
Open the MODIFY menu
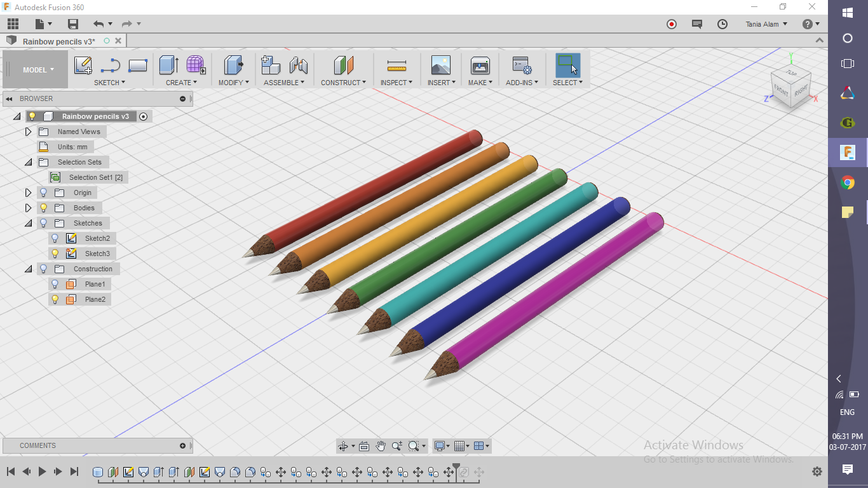[x=234, y=83]
